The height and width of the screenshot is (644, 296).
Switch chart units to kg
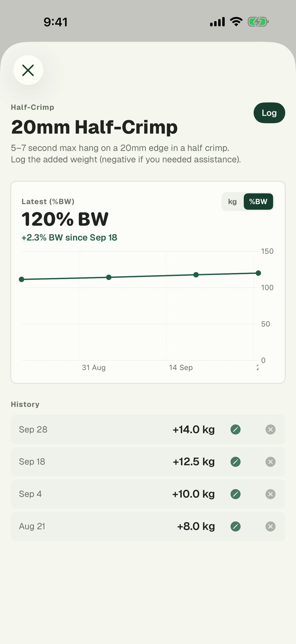(232, 201)
